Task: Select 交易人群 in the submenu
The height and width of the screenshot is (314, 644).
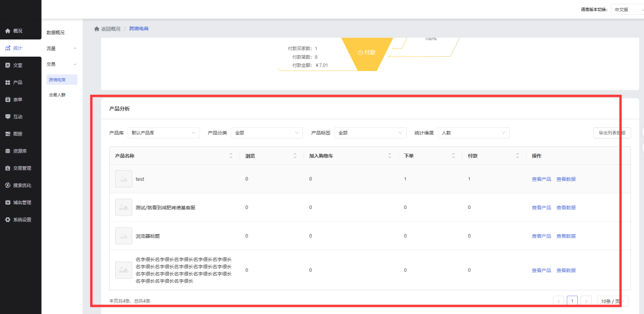Action: point(58,95)
